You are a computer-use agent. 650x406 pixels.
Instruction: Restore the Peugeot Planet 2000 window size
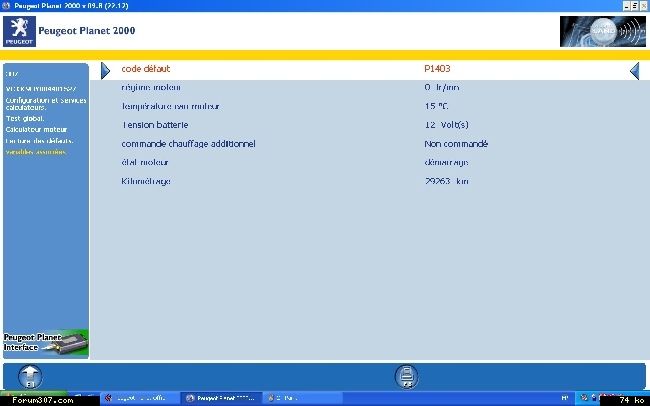[635, 6]
